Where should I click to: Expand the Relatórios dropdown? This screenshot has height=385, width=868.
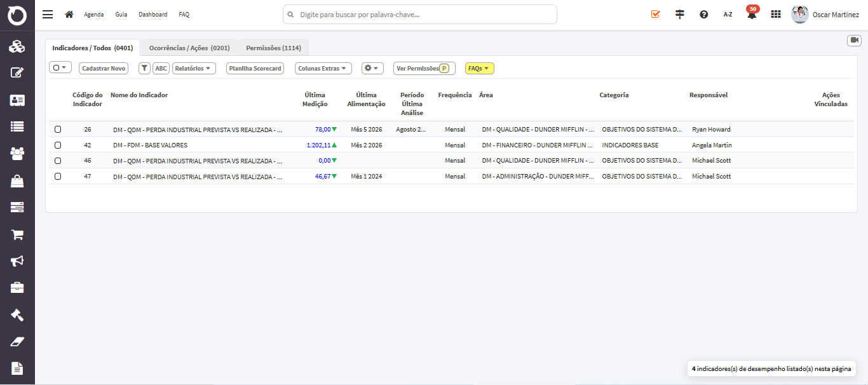(x=194, y=68)
